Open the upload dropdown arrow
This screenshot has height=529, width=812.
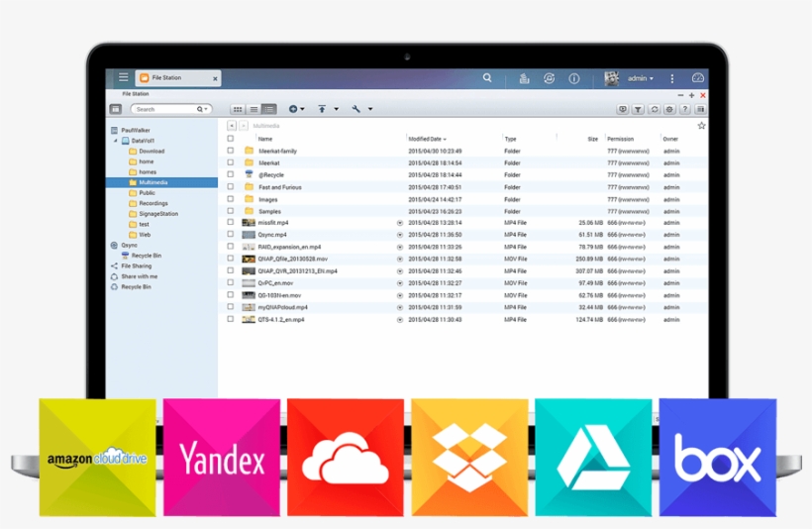click(336, 109)
